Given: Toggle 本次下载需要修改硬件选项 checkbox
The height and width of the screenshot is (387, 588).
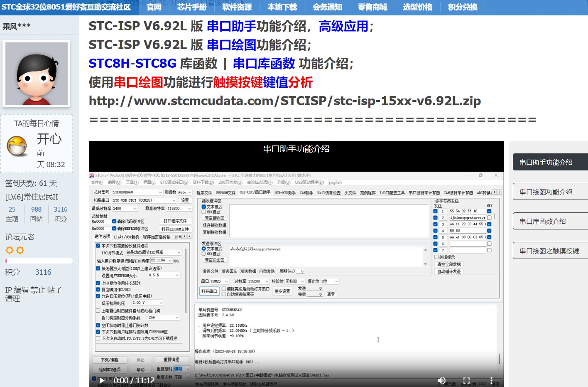Looking at the screenshot, I should tap(98, 246).
